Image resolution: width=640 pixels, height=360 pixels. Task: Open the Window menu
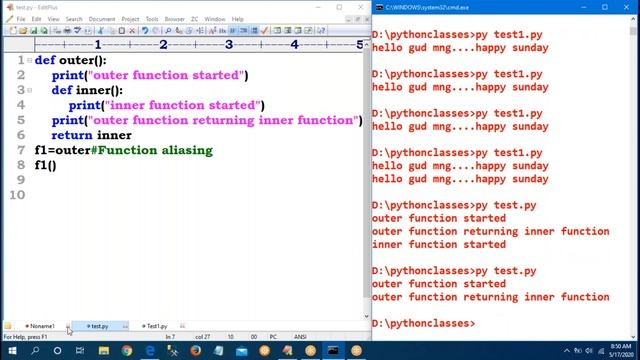[x=215, y=19]
